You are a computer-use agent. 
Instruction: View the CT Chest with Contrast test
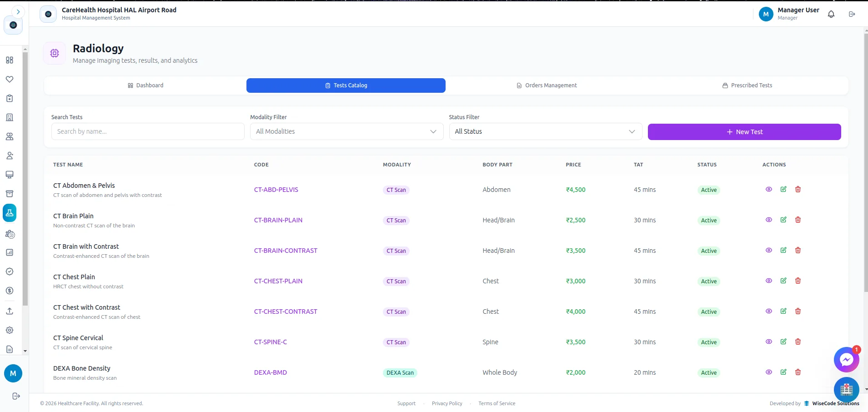pos(769,311)
